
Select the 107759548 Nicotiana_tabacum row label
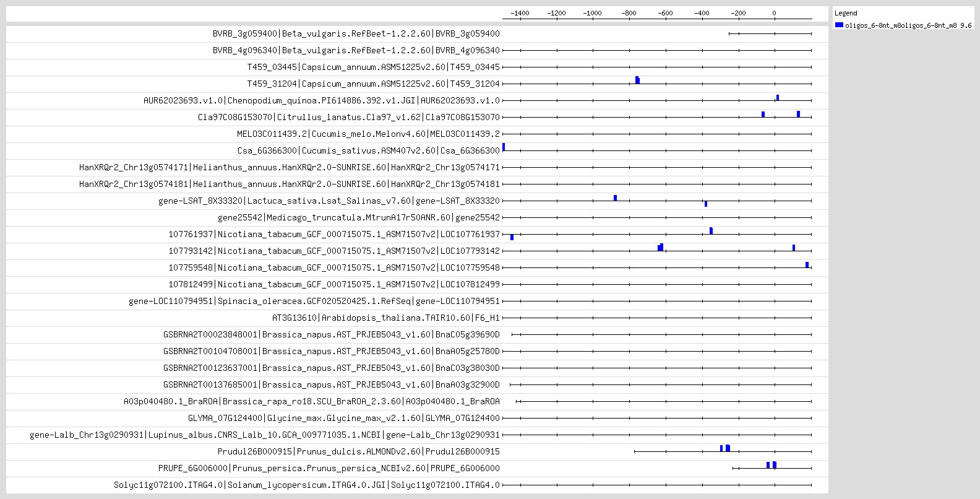334,267
